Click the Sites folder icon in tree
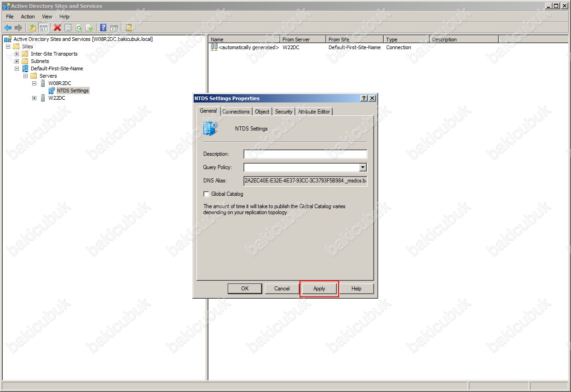 (x=16, y=46)
